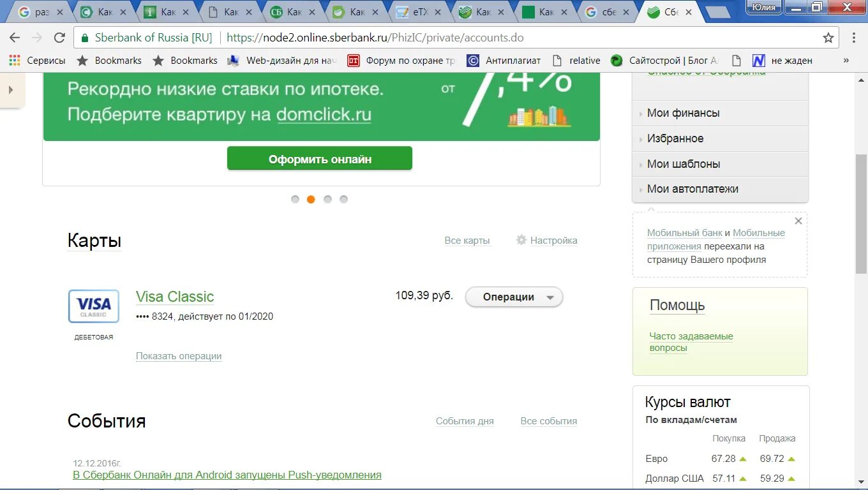Open the Мобильные приложения link
The image size is (868, 490).
[716, 239]
